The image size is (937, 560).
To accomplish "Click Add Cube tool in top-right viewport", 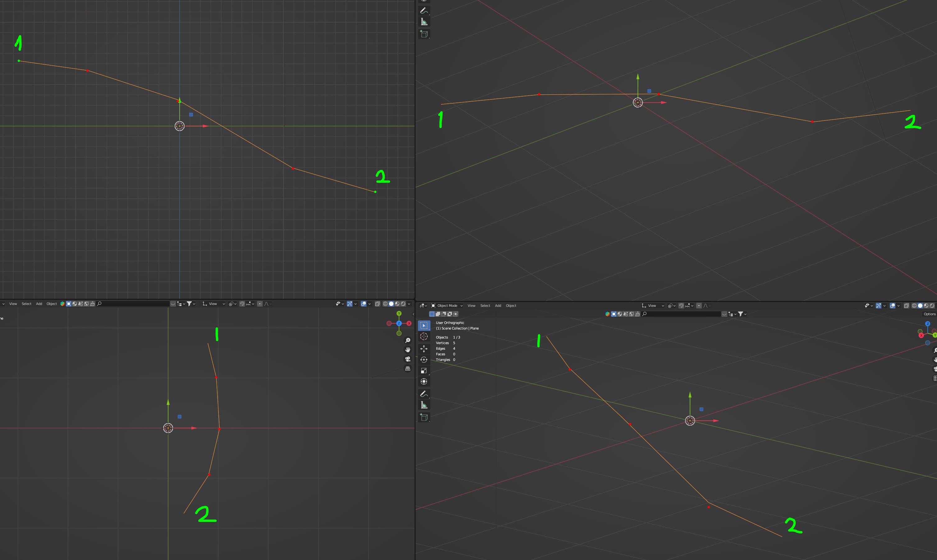I will (424, 34).
